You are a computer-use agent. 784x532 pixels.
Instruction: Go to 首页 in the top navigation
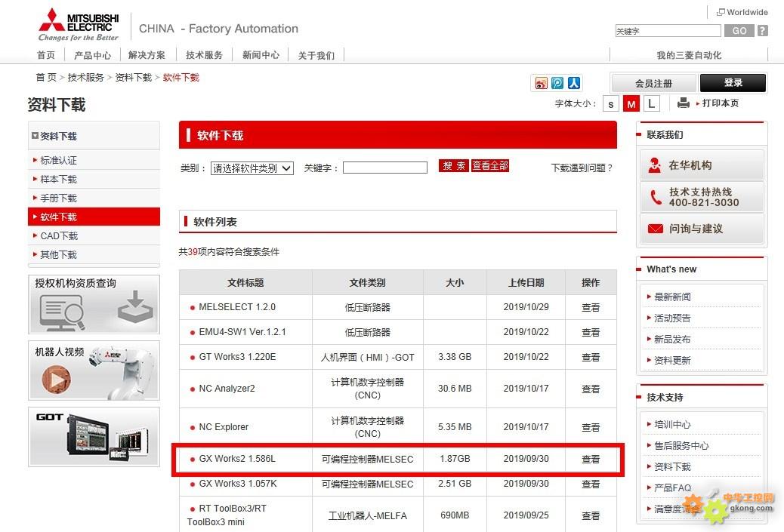tap(46, 55)
